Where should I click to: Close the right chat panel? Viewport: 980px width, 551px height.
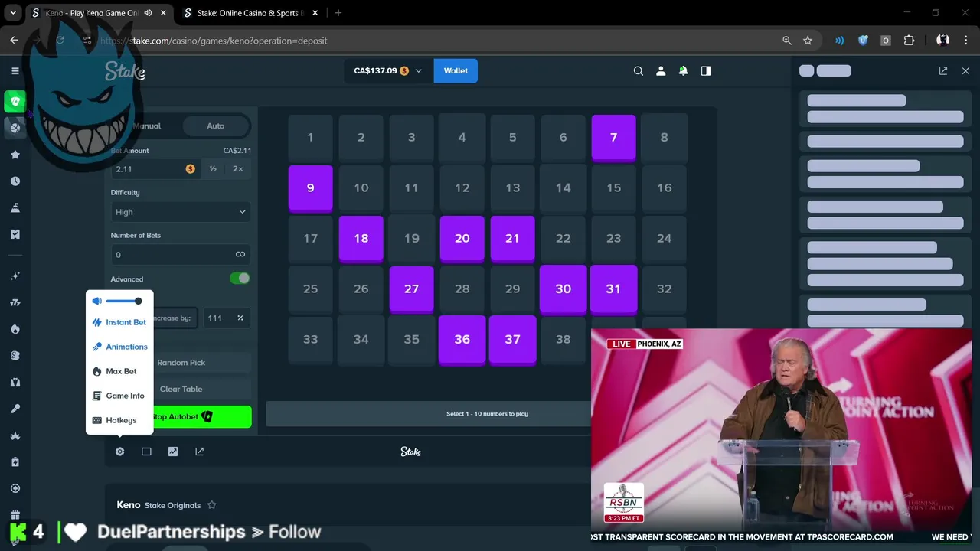(x=965, y=70)
